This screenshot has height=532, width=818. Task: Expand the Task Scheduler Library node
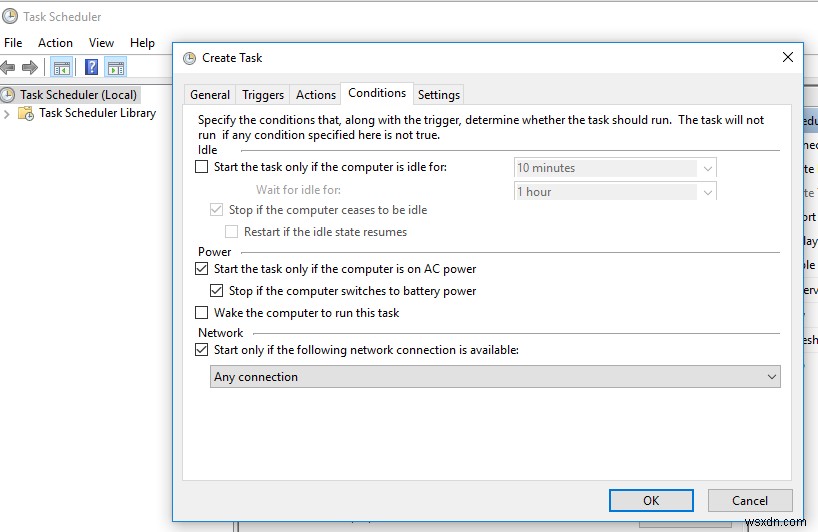click(7, 114)
